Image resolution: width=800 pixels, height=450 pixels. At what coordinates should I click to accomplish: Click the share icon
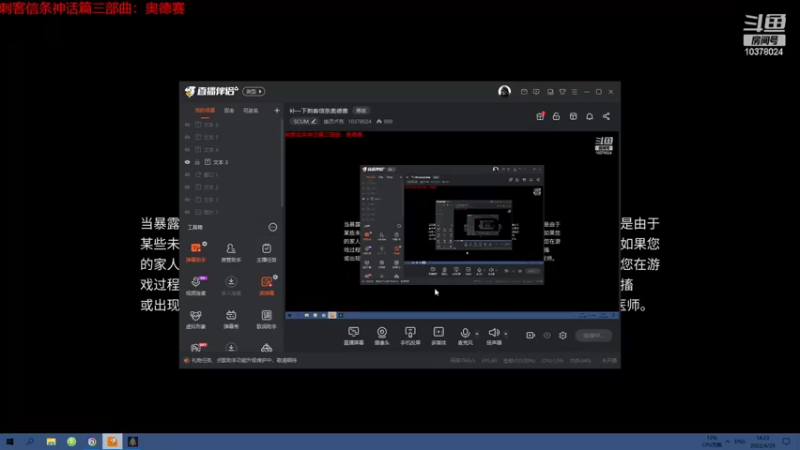click(606, 116)
